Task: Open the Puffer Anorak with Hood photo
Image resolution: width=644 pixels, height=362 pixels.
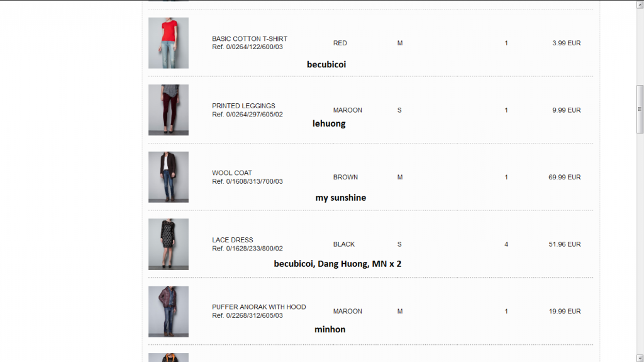Action: tap(169, 312)
